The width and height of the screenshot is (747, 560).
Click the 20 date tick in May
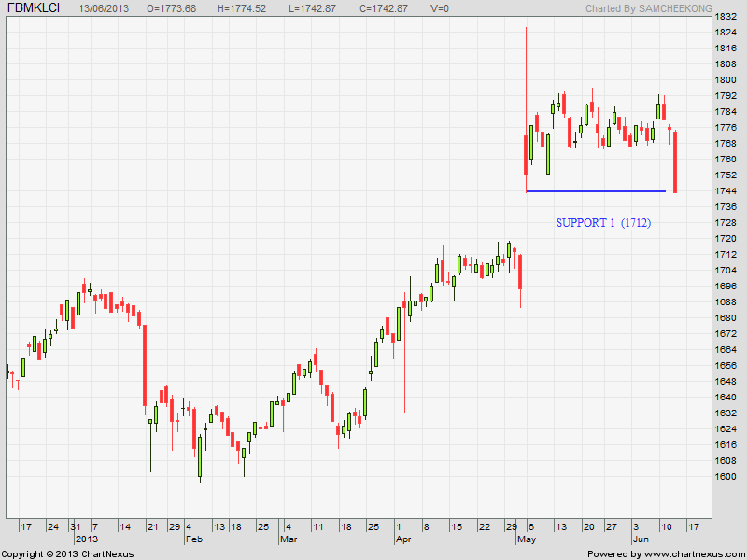tap(589, 527)
